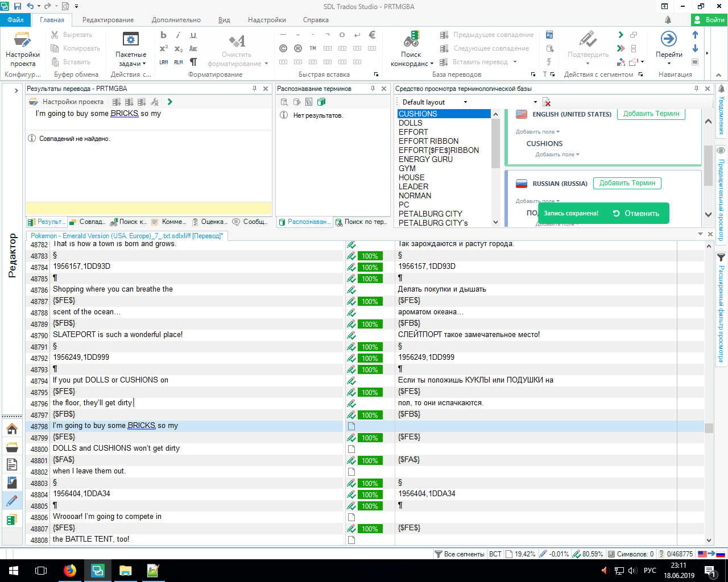Click the term list scrollbar thumb
This screenshot has width=728, height=582.
[x=495, y=143]
